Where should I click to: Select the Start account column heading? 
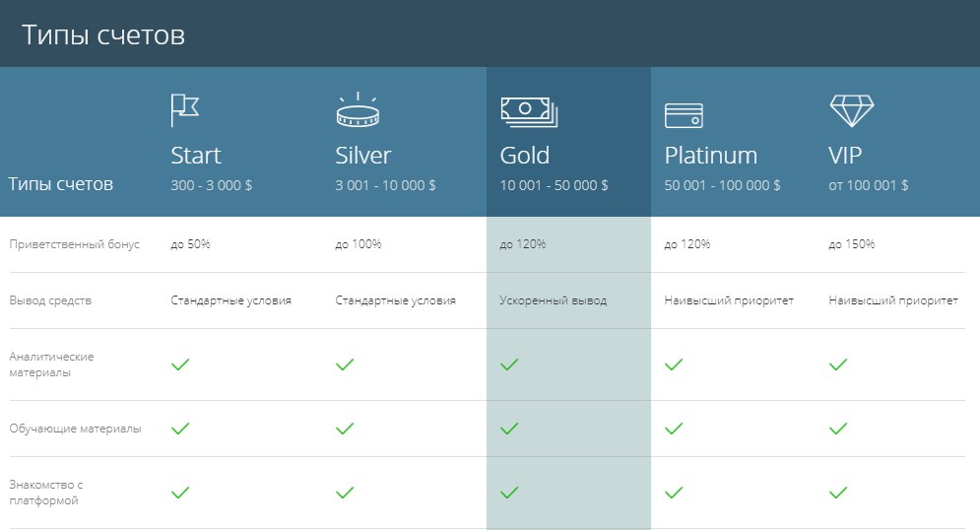click(x=196, y=155)
